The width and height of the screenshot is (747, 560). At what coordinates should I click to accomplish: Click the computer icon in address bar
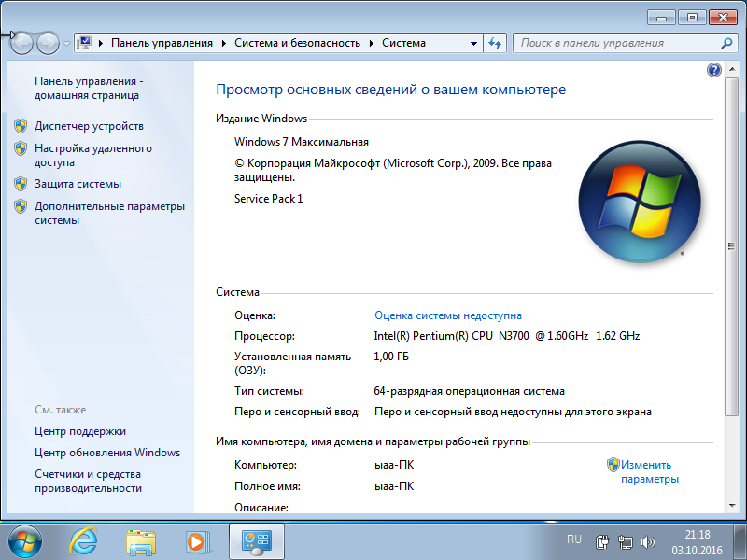pyautogui.click(x=84, y=43)
